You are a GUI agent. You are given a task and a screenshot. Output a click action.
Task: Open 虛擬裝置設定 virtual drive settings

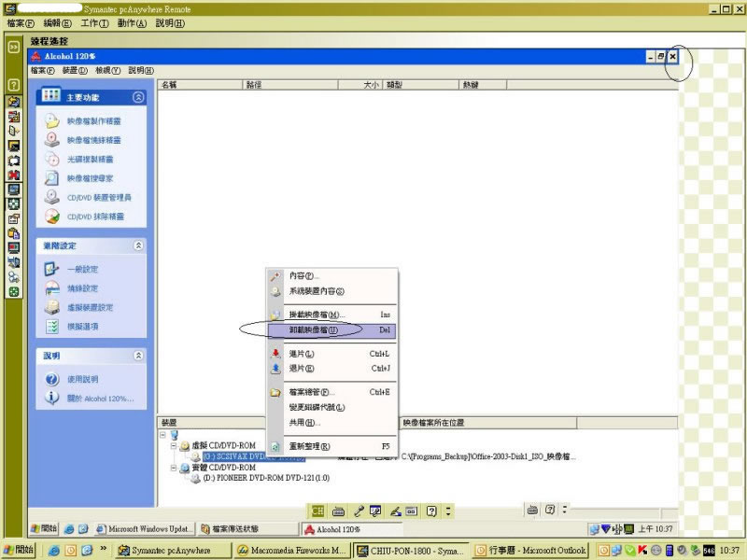[x=90, y=308]
